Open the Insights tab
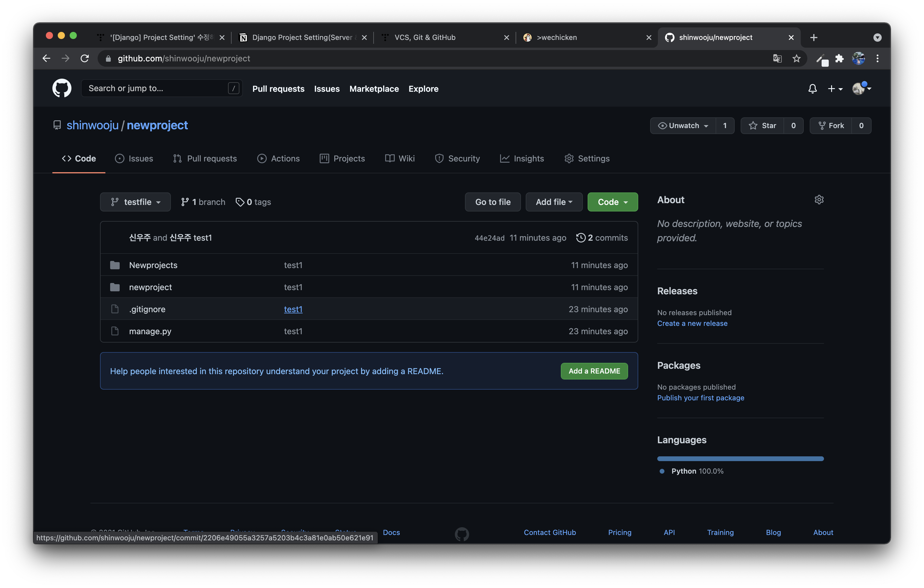The height and width of the screenshot is (588, 924). pos(522,159)
